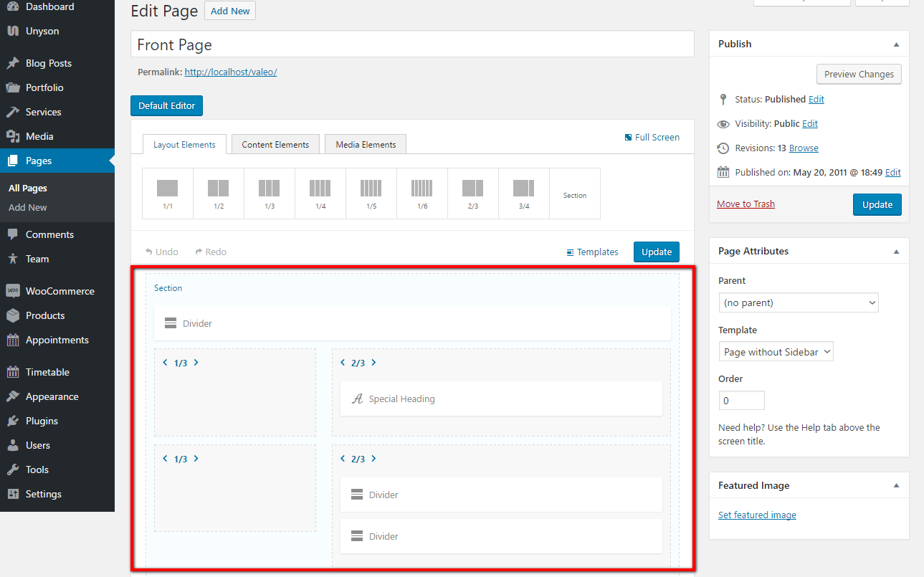Click the Full Screen icon
924x577 pixels.
[629, 137]
